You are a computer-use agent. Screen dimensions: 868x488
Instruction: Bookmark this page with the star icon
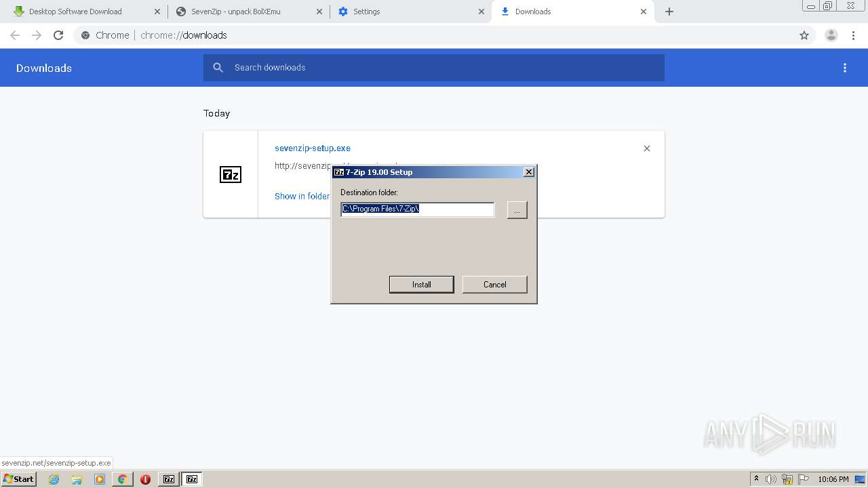[x=804, y=35]
